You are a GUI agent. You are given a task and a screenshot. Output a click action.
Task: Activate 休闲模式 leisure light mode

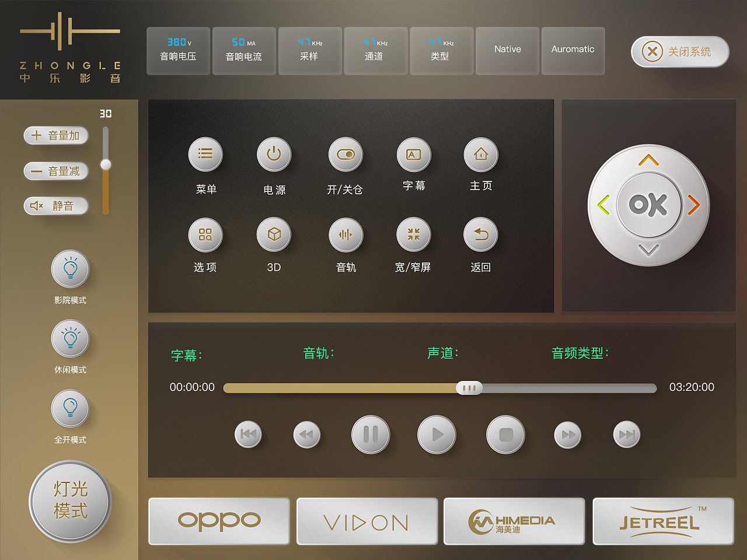70,338
